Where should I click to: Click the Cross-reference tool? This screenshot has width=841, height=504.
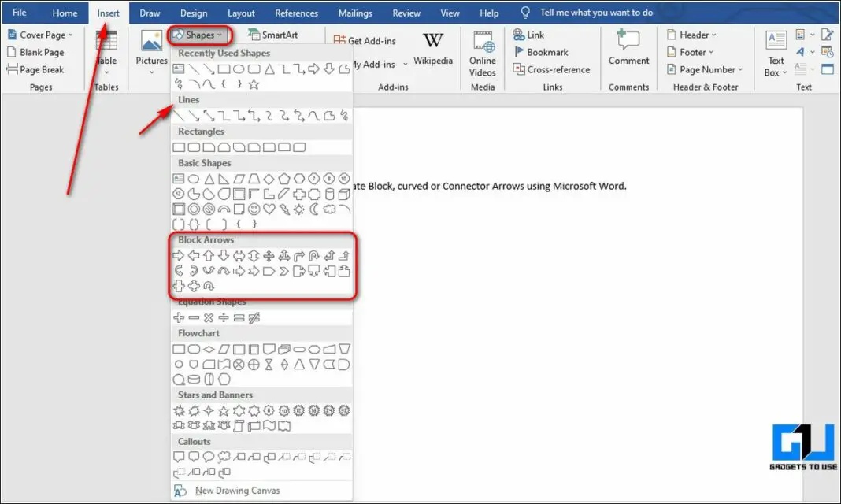[x=550, y=69]
